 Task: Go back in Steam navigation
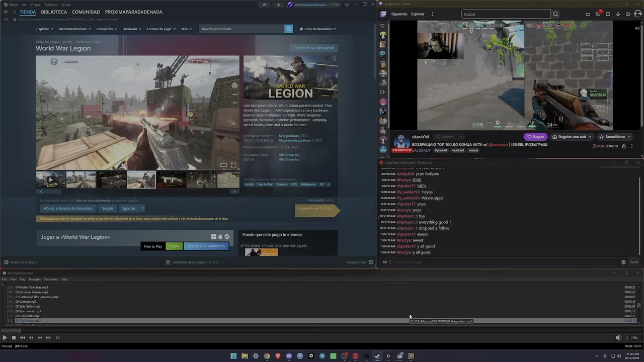[x=6, y=12]
